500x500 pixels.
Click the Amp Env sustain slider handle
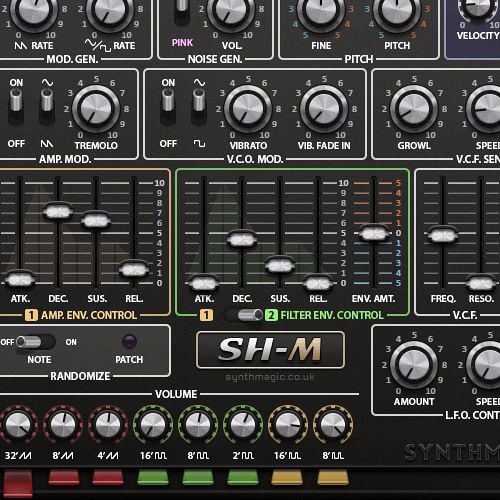(96, 219)
